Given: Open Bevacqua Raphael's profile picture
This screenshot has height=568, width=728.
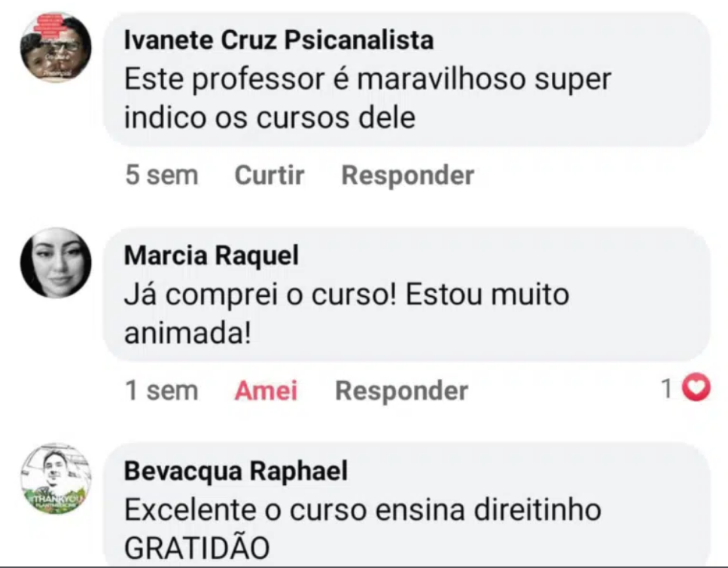Looking at the screenshot, I should pyautogui.click(x=56, y=478).
